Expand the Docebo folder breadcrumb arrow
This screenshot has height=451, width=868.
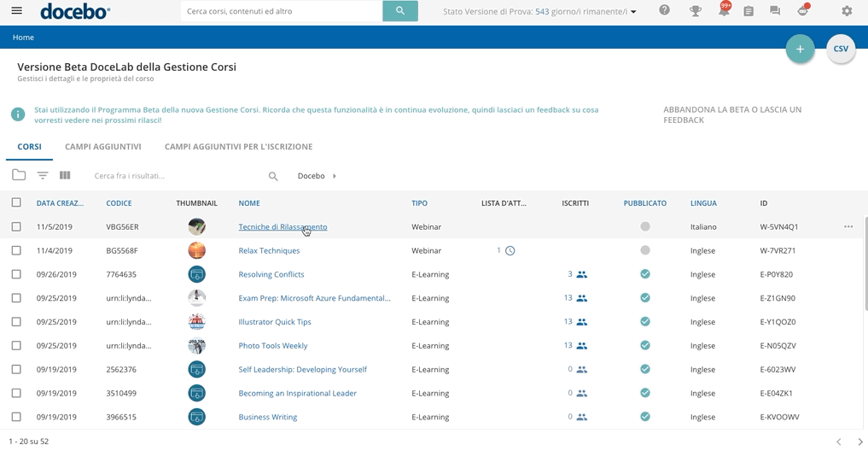pos(334,176)
